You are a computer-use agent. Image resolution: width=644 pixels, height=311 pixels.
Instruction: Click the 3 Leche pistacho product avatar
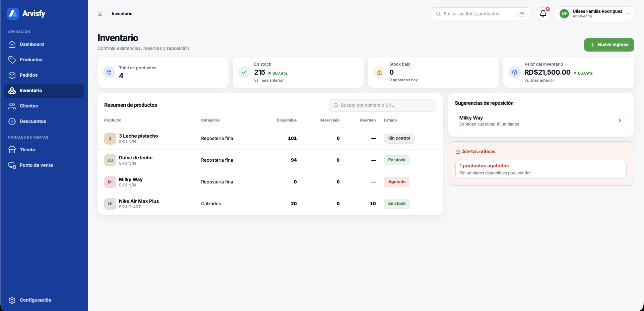coord(110,139)
